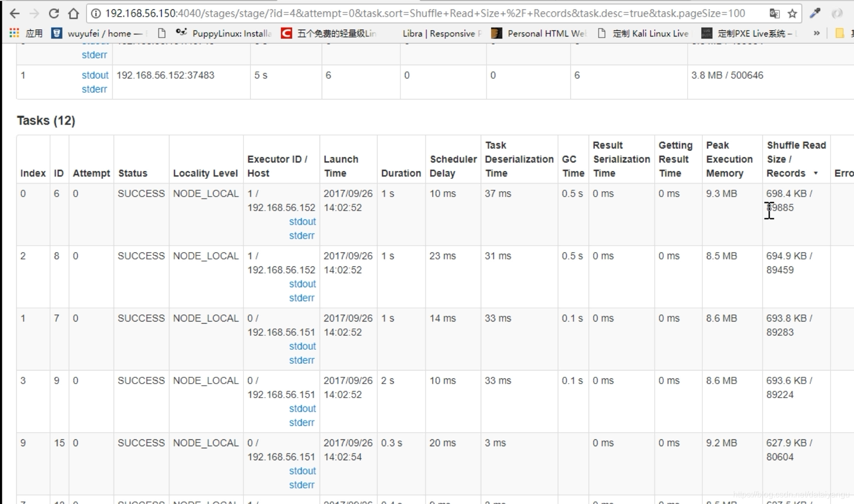Sort by Getting Result Time header
This screenshot has height=504, width=854.
coord(675,159)
